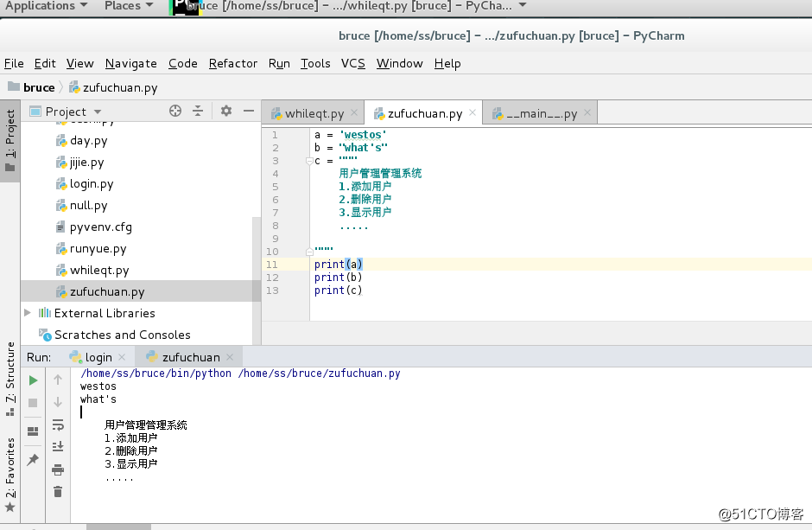Click bruce folder in breadcrumb
The width and height of the screenshot is (812, 530).
[x=32, y=87]
